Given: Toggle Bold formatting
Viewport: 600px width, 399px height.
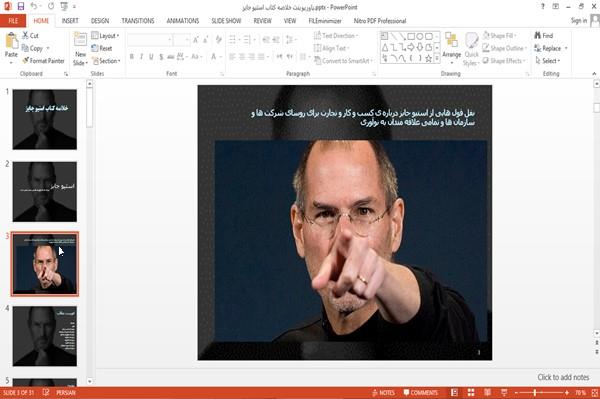Looking at the screenshot, I should point(132,57).
